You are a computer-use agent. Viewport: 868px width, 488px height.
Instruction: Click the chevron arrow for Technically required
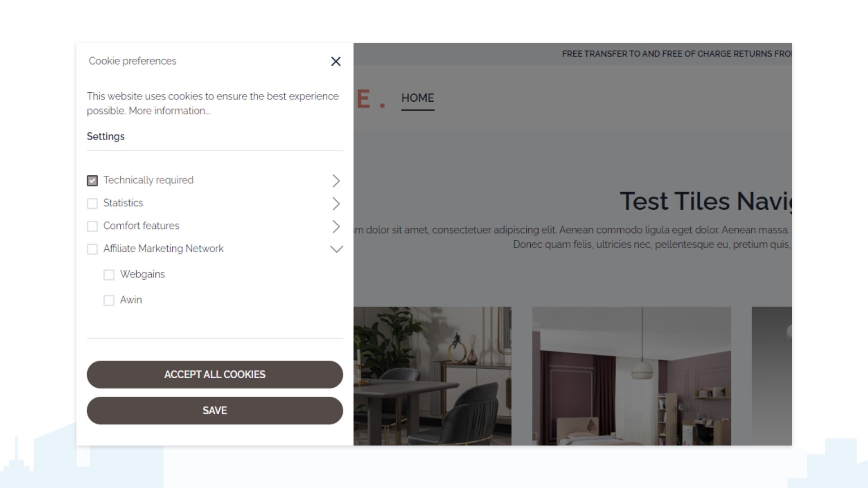[x=335, y=181]
